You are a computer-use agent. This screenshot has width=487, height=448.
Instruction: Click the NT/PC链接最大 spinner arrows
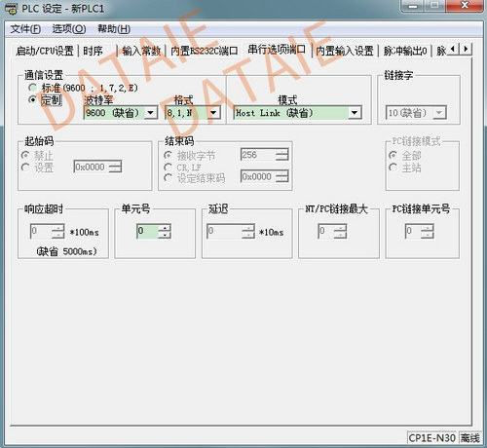pyautogui.click(x=341, y=232)
